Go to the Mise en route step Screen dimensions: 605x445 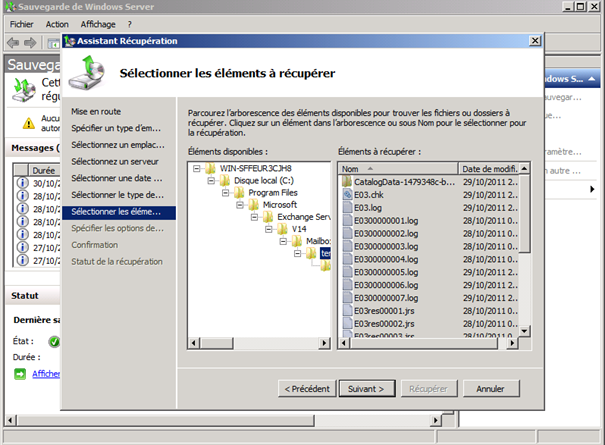coord(96,112)
